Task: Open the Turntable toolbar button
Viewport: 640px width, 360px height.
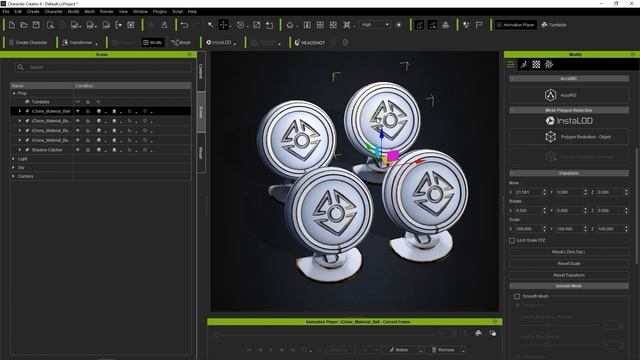Action: 554,25
